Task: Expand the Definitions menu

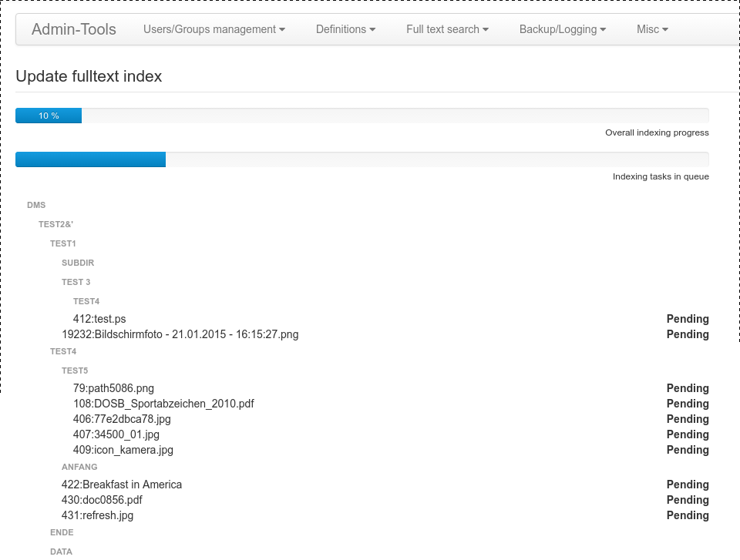Action: [345, 29]
